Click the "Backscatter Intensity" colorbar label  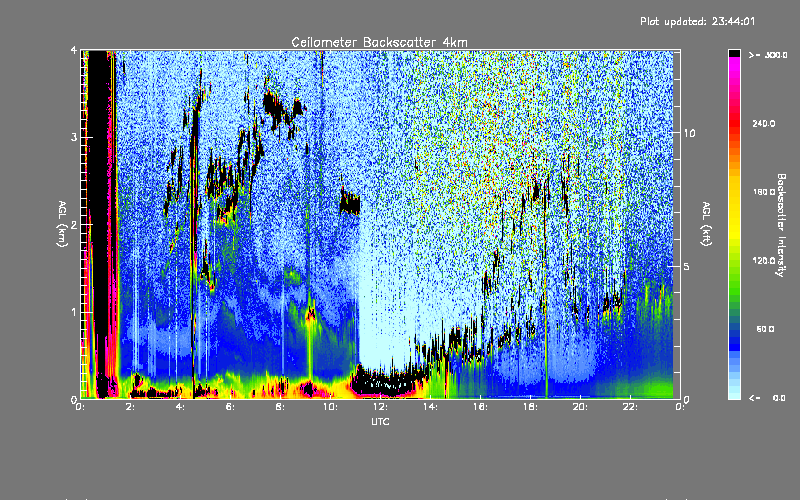(780, 225)
